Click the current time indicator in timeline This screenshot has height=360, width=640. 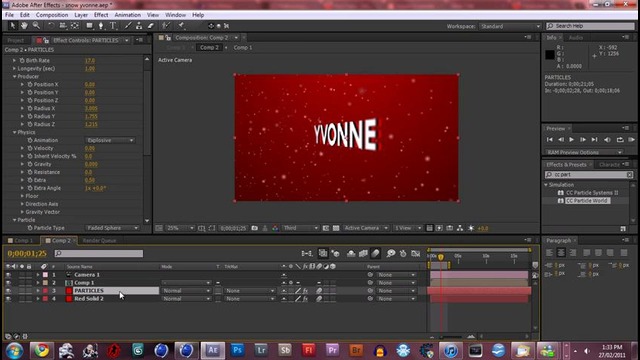(441, 257)
